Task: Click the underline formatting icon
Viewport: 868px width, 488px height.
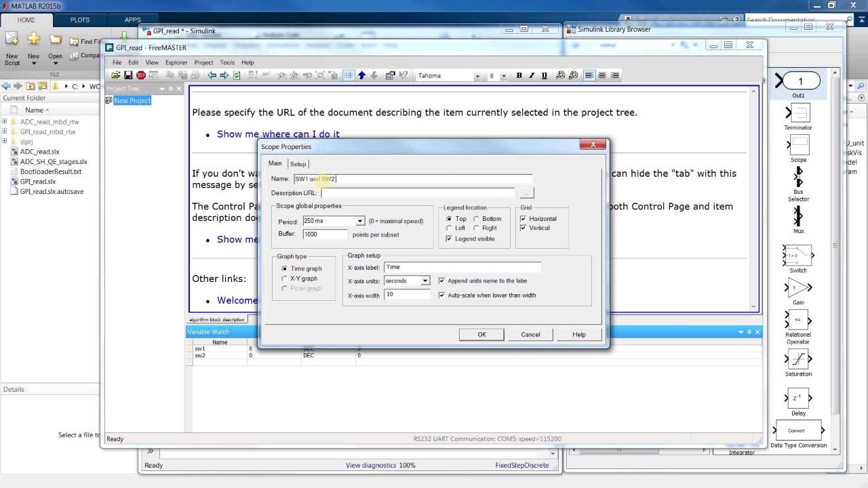Action: pos(544,76)
